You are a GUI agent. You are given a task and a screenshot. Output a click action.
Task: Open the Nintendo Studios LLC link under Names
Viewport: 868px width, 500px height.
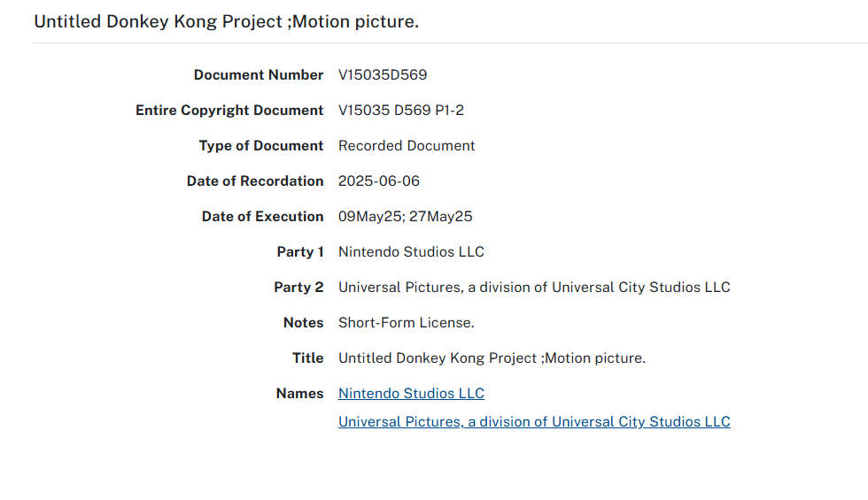pos(411,394)
